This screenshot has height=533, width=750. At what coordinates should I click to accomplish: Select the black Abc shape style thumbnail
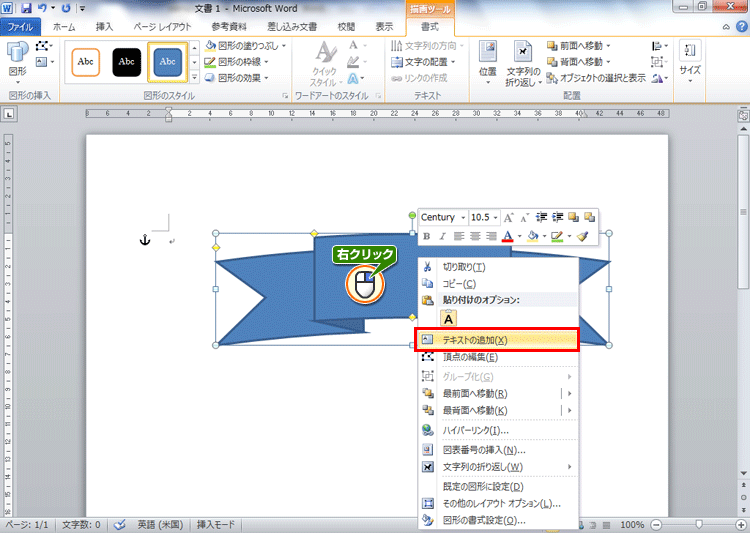click(x=127, y=62)
